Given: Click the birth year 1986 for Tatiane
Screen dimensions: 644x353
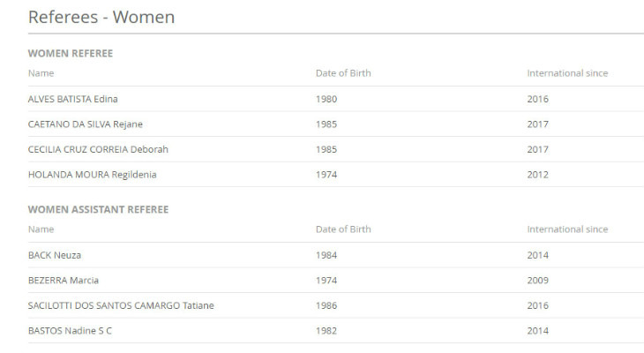Looking at the screenshot, I should [x=326, y=305].
